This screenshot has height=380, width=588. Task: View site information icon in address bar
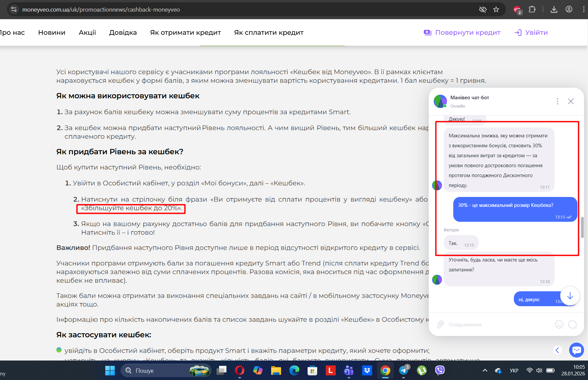14,9
